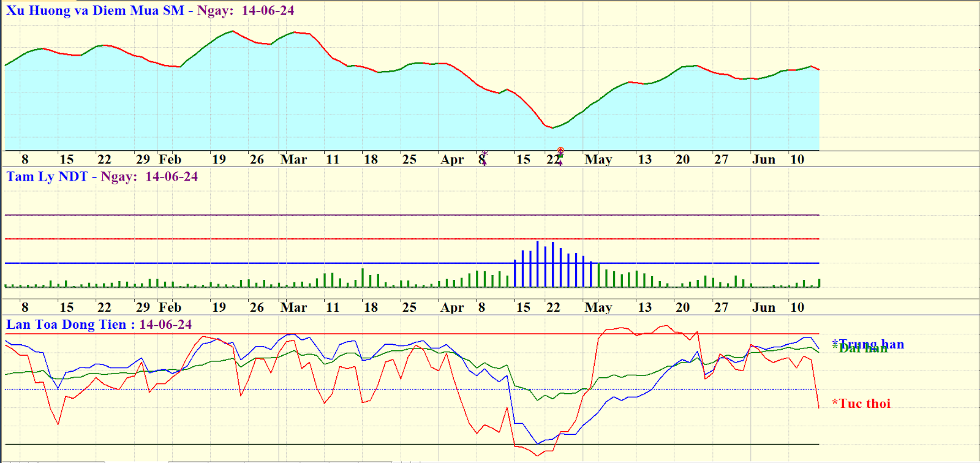This screenshot has width=980, height=463.
Task: Select the '*Tuc thoi' legend label
Action: tap(861, 403)
